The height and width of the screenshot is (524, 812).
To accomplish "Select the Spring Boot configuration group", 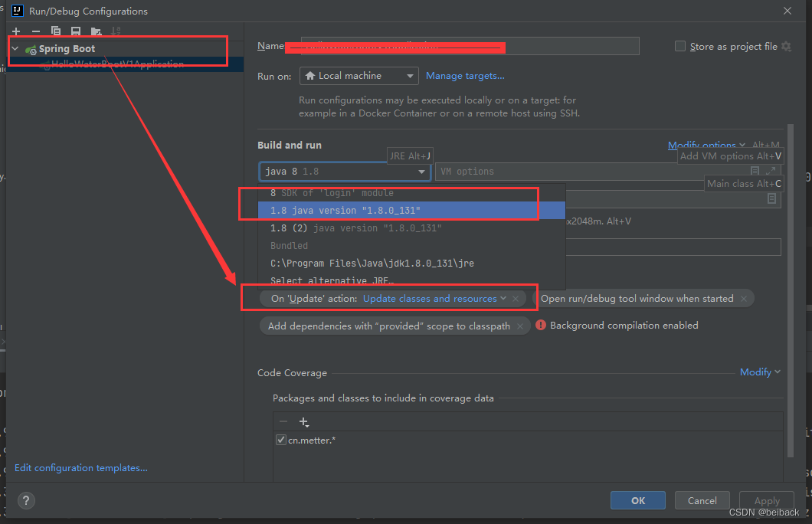I will (67, 49).
